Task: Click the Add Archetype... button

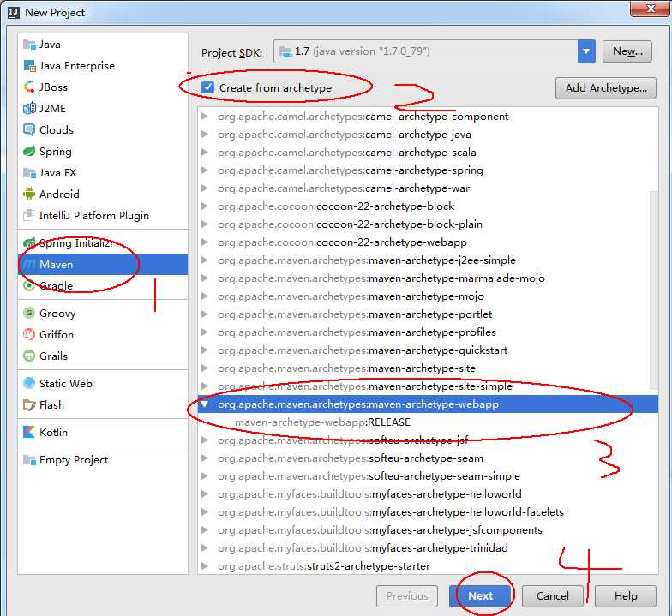Action: coord(606,88)
